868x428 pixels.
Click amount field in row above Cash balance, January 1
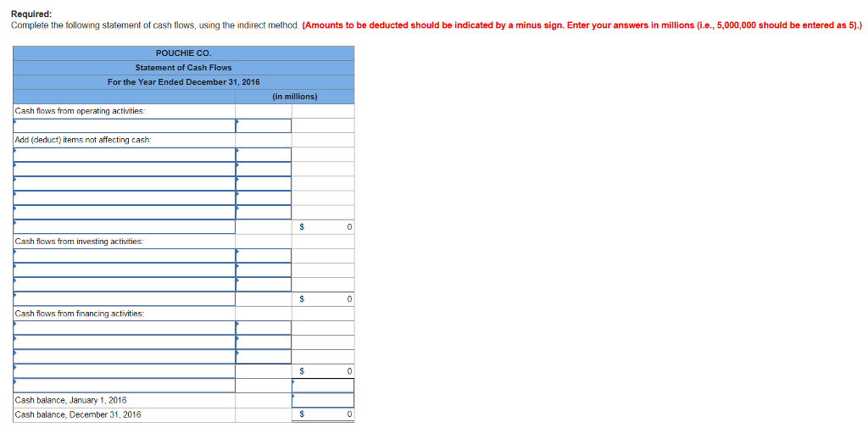pos(323,385)
